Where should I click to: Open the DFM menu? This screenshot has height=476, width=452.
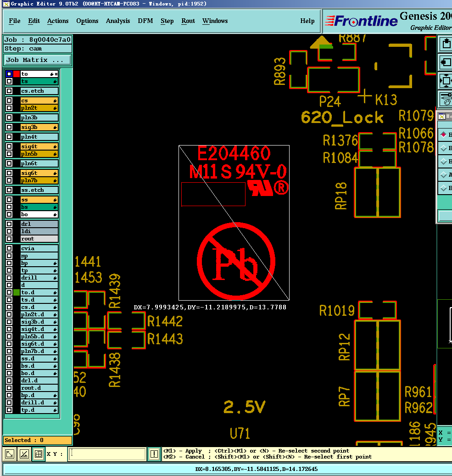coord(145,21)
